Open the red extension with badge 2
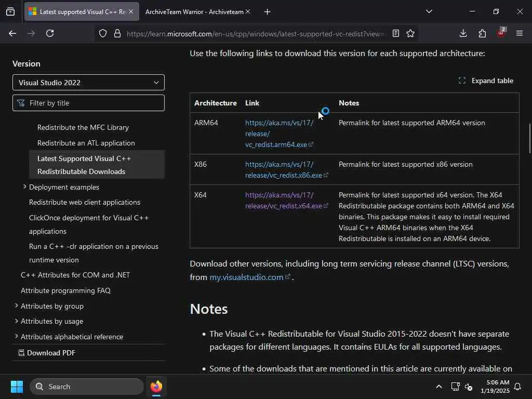Image resolution: width=532 pixels, height=399 pixels. click(x=501, y=33)
